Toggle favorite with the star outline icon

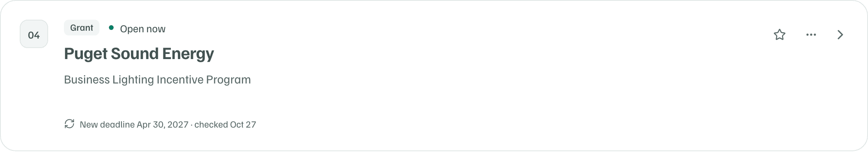click(779, 35)
